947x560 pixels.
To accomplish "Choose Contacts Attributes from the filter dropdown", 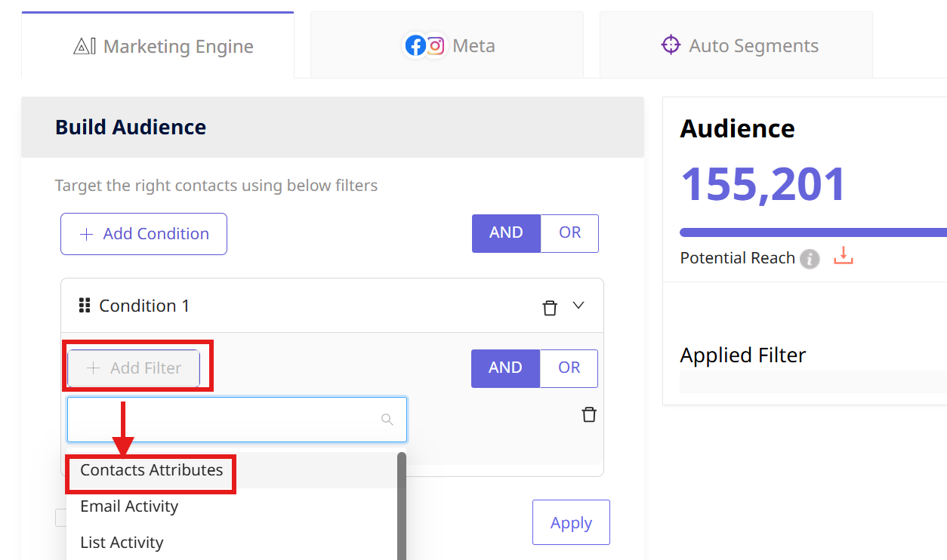I will click(152, 470).
